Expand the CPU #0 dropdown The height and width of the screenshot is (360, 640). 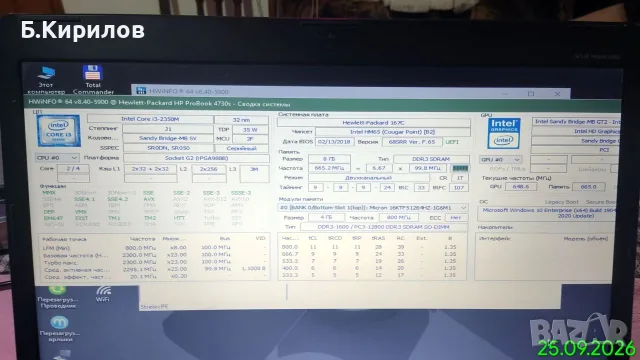tap(57, 158)
